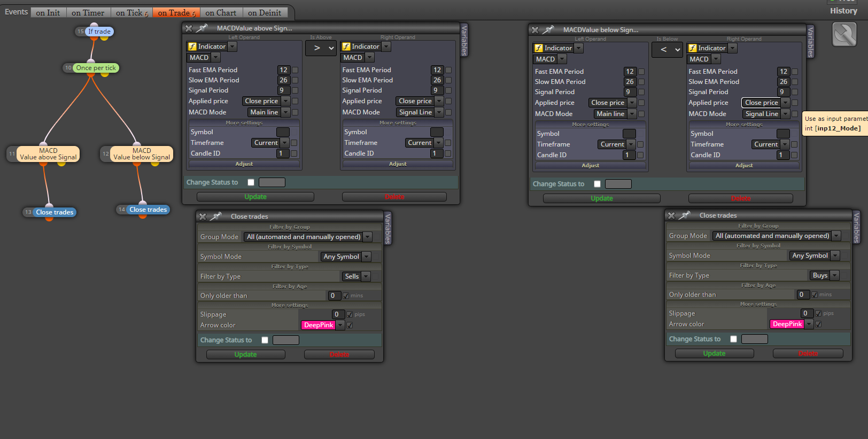Switch to the on Init tab
The width and height of the screenshot is (868, 439).
tap(48, 13)
